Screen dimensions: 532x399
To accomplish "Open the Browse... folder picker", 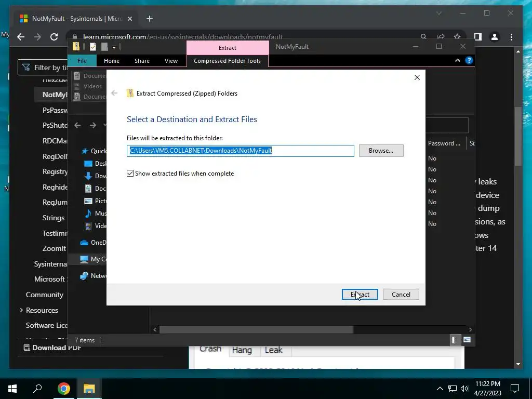I will click(381, 151).
